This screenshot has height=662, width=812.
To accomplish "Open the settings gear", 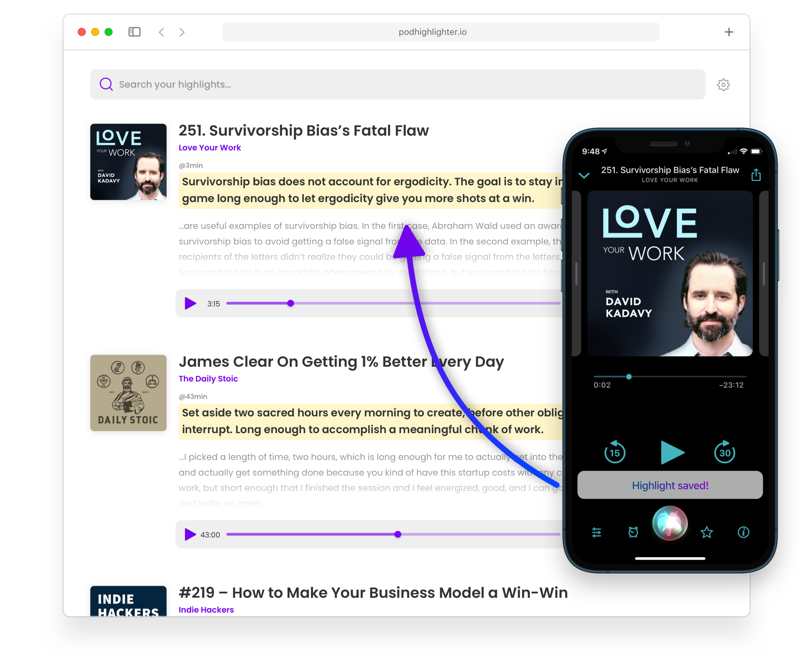I will point(723,85).
